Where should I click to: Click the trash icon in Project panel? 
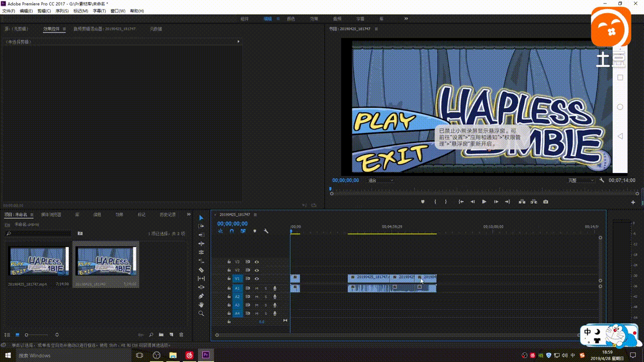[181, 335]
